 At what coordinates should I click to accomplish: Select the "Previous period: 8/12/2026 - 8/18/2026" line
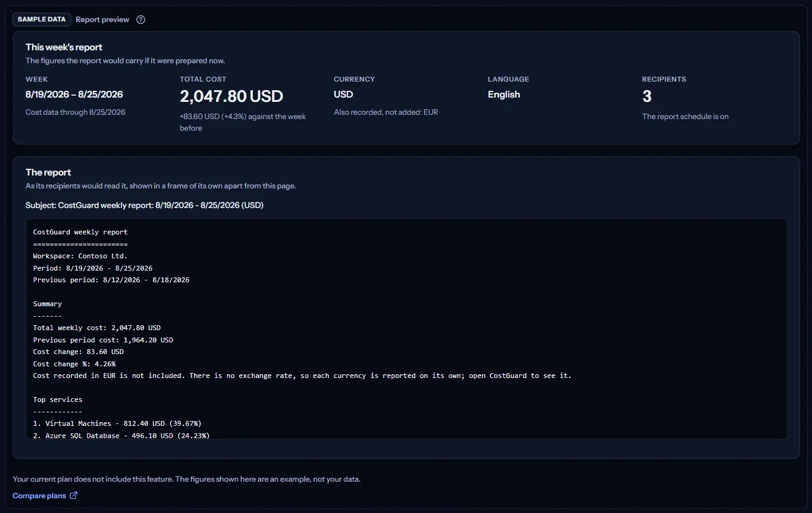[x=111, y=280]
